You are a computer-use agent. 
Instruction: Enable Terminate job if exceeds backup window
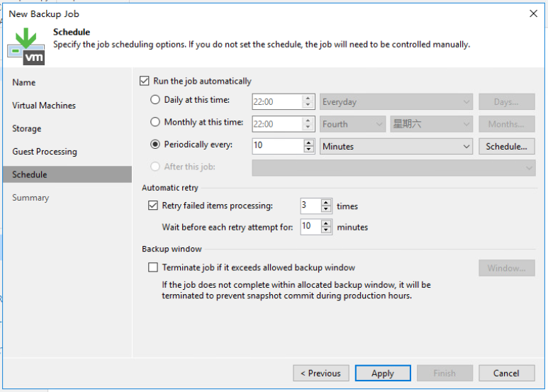[152, 267]
